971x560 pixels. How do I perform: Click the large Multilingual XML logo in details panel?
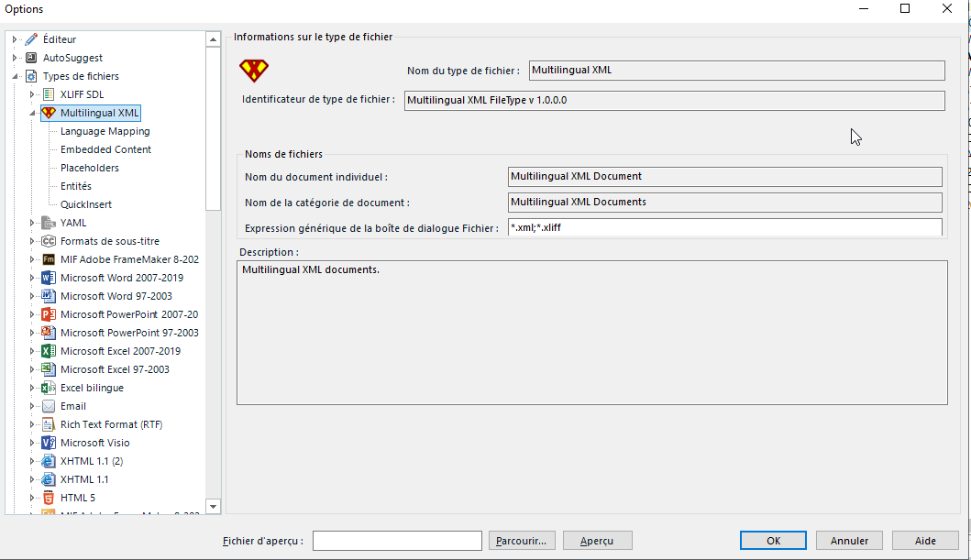(x=254, y=71)
